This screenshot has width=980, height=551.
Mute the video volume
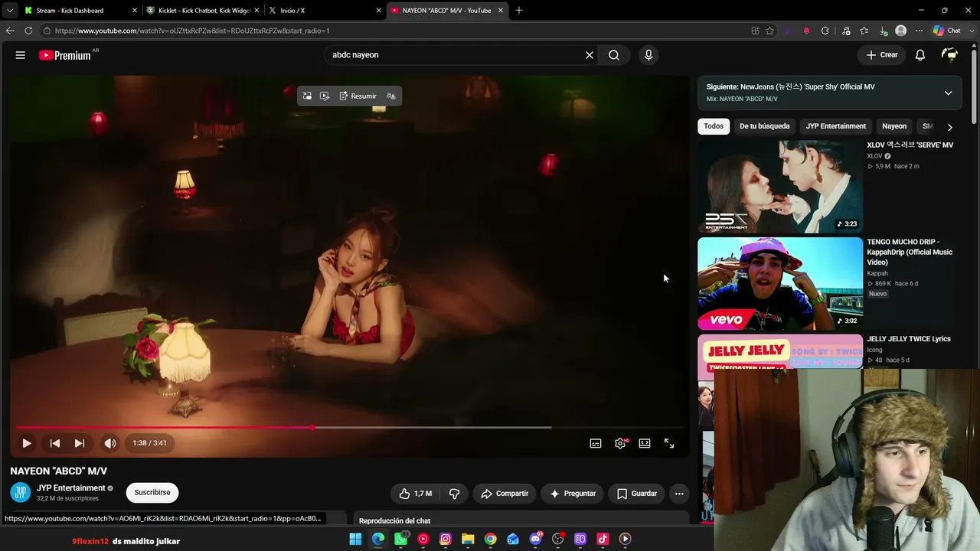pos(110,443)
